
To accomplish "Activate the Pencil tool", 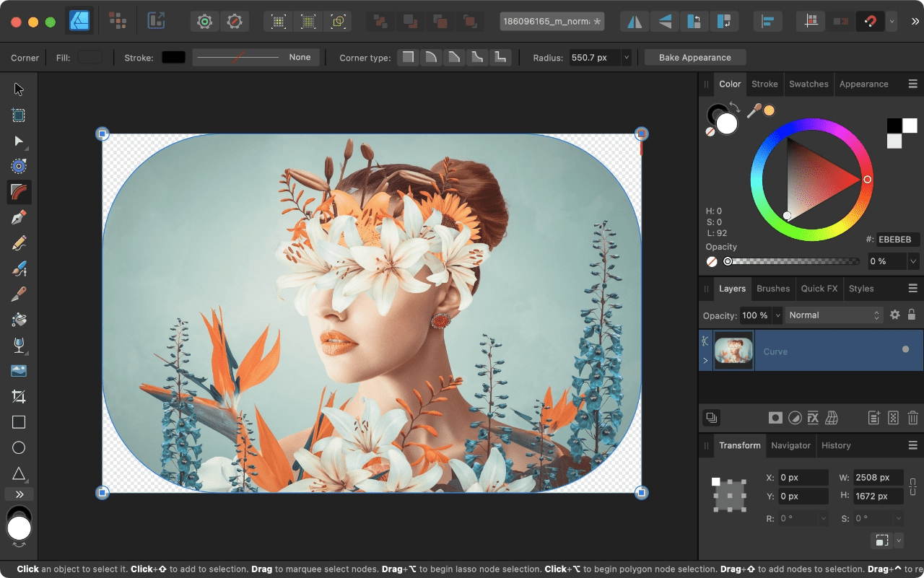I will [19, 242].
